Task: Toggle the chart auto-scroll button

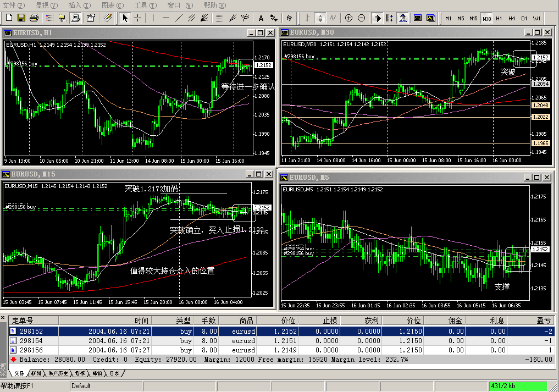Action: click(378, 18)
